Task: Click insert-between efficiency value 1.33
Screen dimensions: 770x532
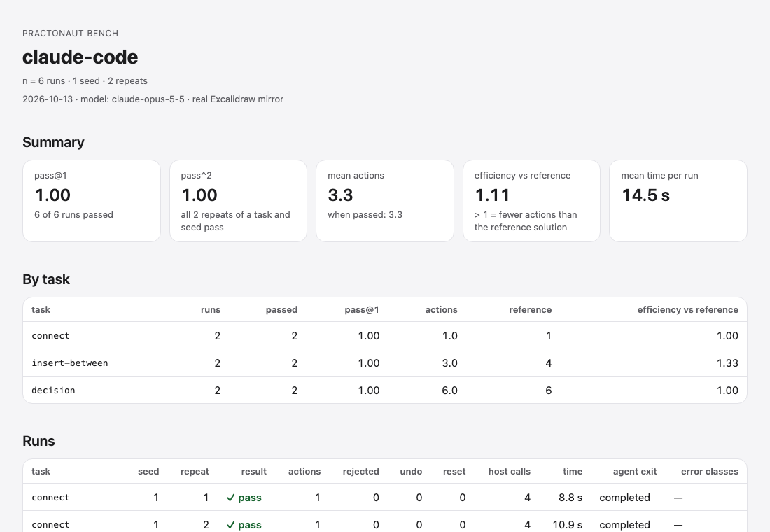Action: 727,363
